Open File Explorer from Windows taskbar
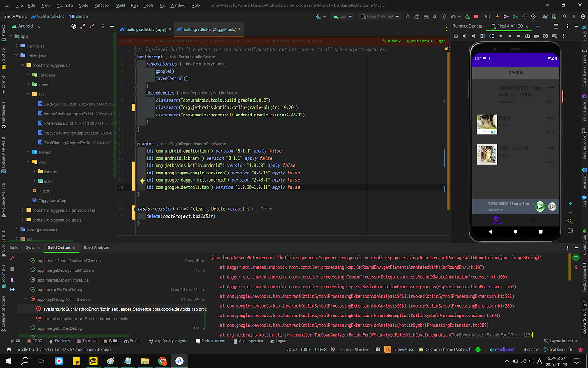Image resolution: width=588 pixels, height=368 pixels. (145, 362)
